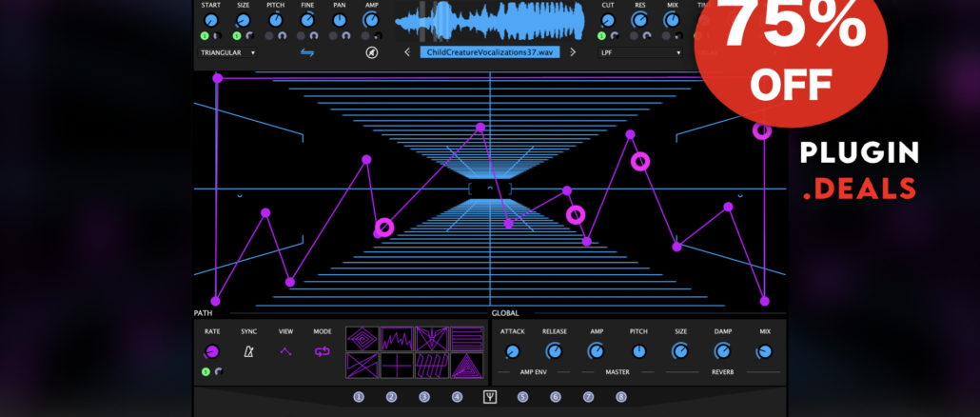The height and width of the screenshot is (417, 980).
Task: Click the RES filter knob
Action: (640, 20)
